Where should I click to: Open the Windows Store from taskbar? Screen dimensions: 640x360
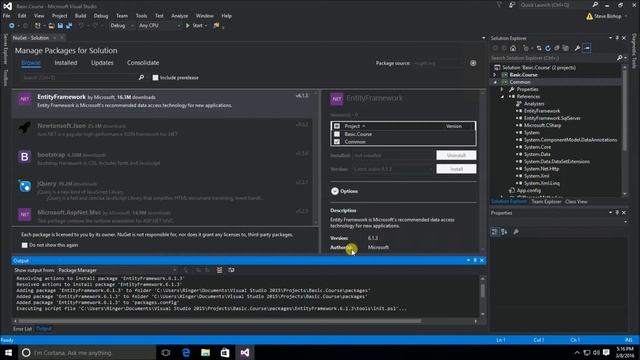click(225, 353)
